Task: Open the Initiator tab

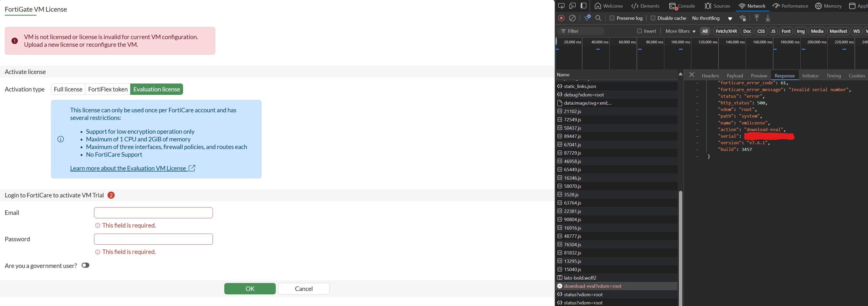Action: pyautogui.click(x=810, y=76)
